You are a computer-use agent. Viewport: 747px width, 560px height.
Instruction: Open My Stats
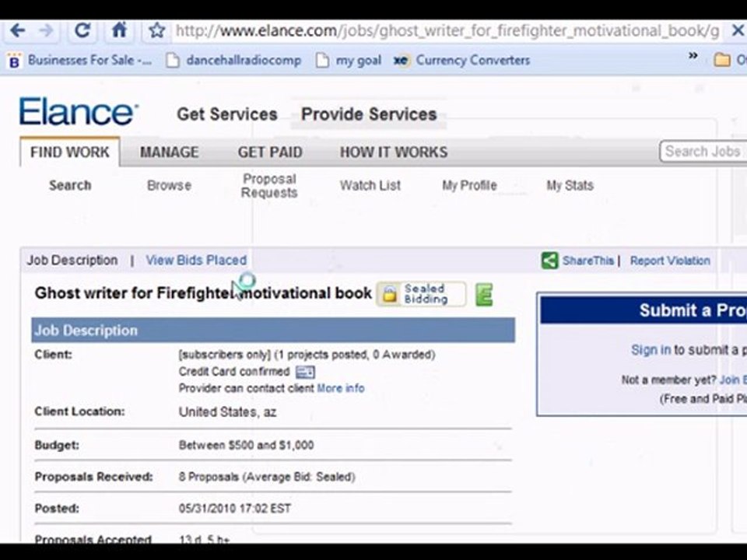(x=570, y=185)
